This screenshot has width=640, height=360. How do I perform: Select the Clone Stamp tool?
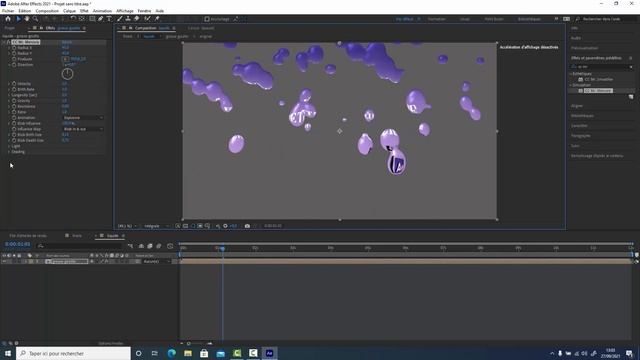(x=128, y=19)
